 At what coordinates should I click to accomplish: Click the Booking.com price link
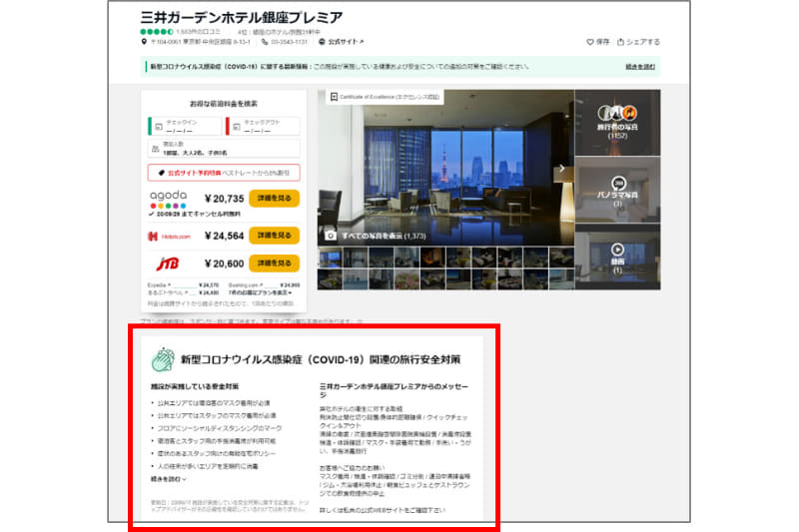[264, 285]
